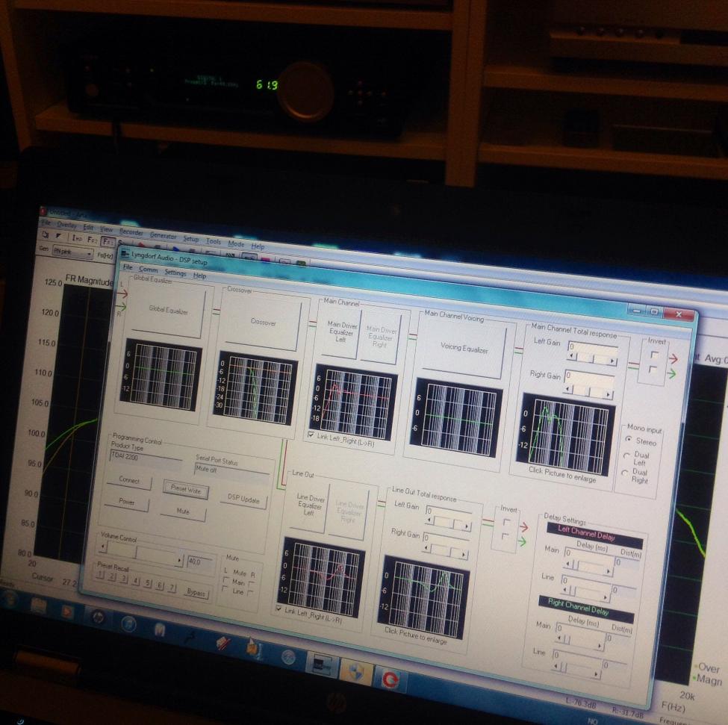728x725 pixels.
Task: Toggle Main Channel left (red) Invert checkbox
Action: point(654,355)
